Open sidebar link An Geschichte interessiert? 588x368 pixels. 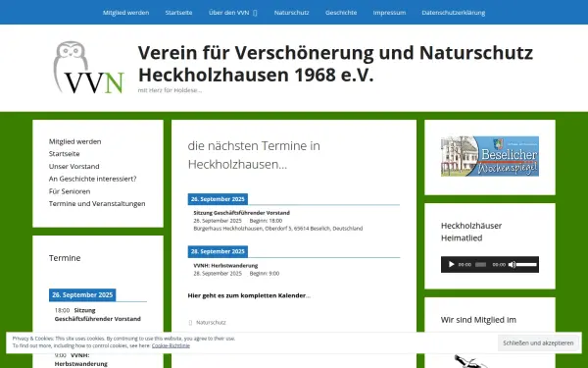(x=93, y=179)
